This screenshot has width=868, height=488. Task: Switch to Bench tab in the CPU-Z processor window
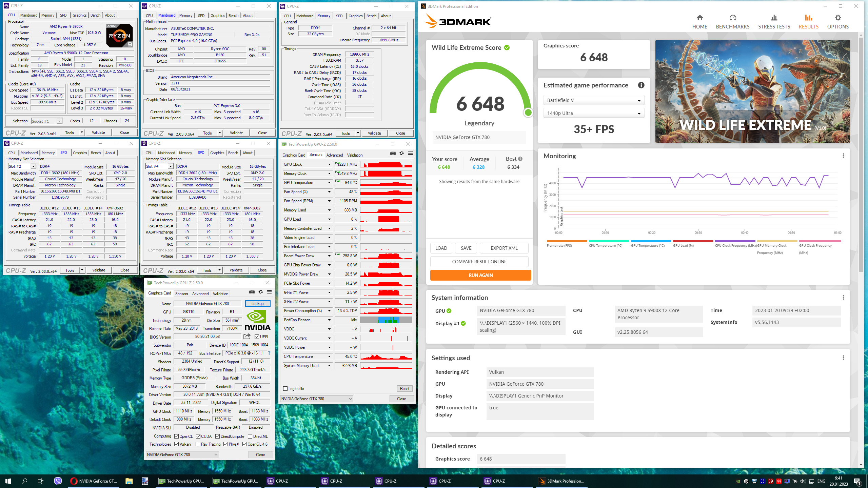(95, 15)
